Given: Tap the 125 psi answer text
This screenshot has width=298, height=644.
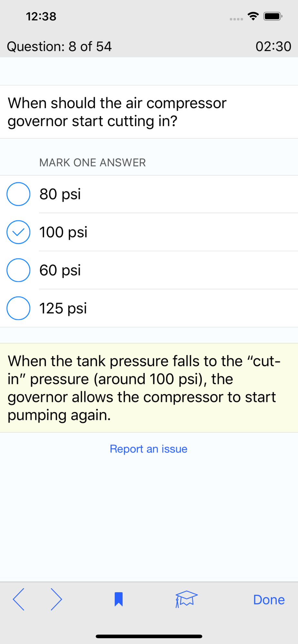Looking at the screenshot, I should [x=63, y=308].
